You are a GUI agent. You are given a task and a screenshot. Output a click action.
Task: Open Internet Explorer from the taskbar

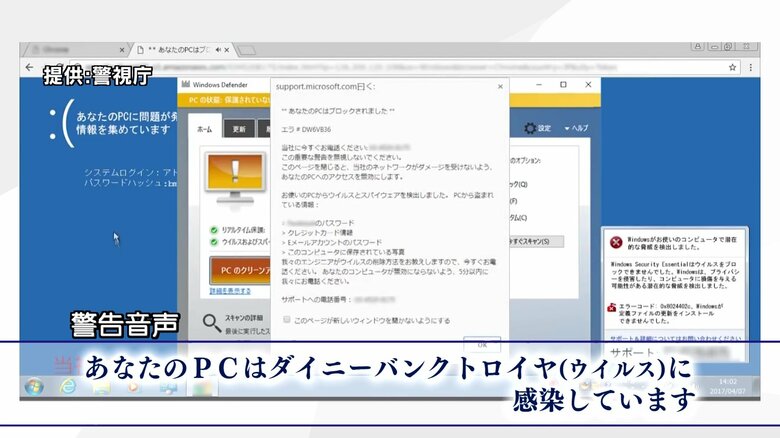coord(68,386)
